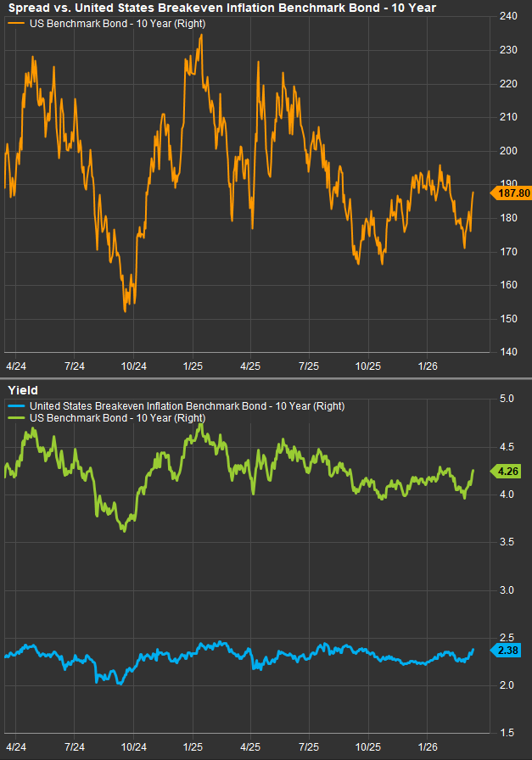Select green US Benchmark Bond legend label in Yield
Screen dimensions: 532x760
[117, 418]
